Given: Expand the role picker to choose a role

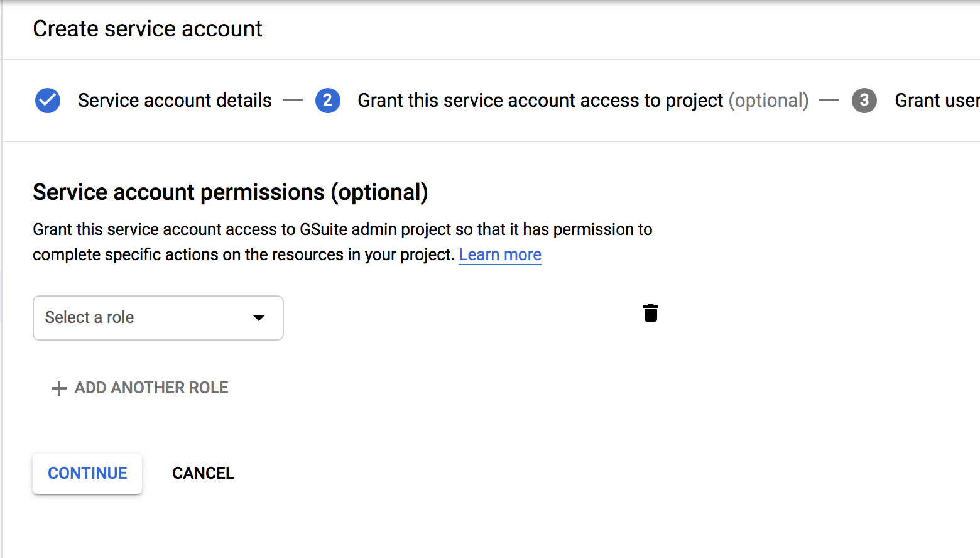Looking at the screenshot, I should 158,318.
